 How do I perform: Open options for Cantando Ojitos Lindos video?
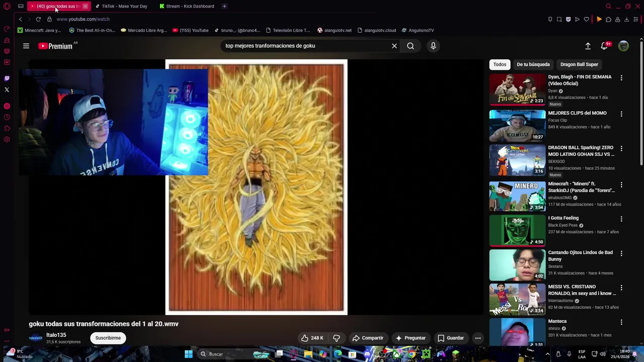tap(621, 253)
